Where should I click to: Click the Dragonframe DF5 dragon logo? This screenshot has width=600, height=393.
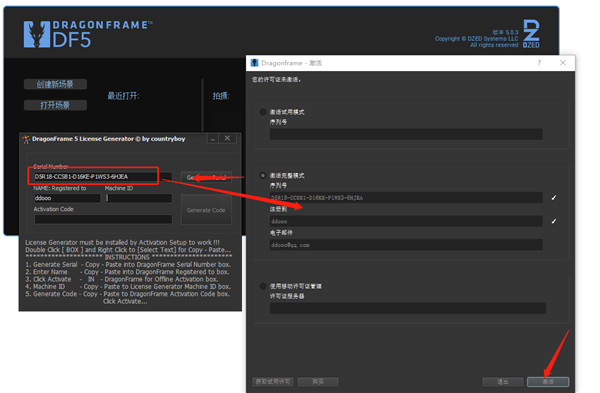(37, 34)
